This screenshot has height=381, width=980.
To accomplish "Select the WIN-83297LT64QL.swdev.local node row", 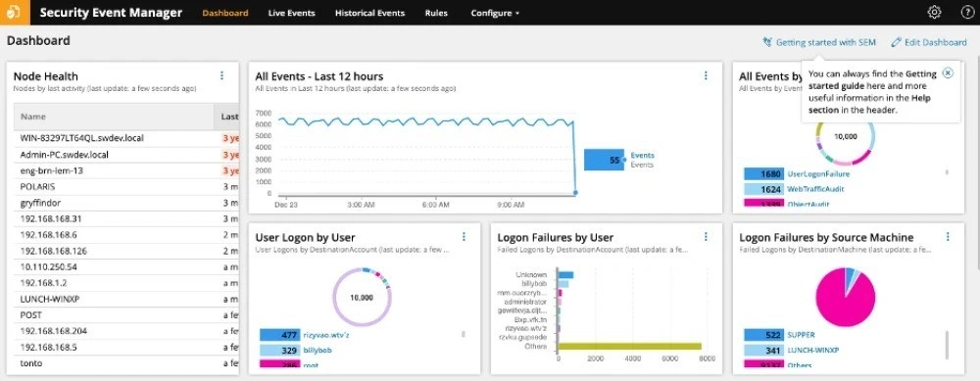I will tap(126, 138).
